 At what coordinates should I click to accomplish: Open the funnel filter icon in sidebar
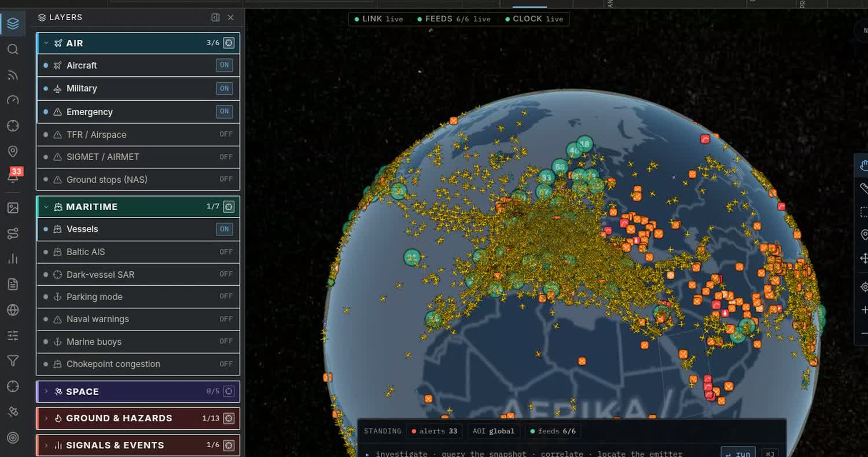click(x=13, y=361)
